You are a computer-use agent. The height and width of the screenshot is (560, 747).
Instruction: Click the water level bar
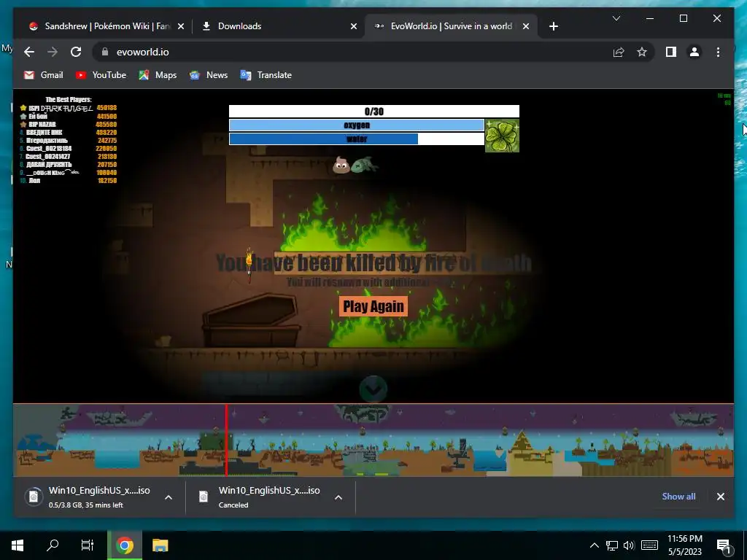356,139
